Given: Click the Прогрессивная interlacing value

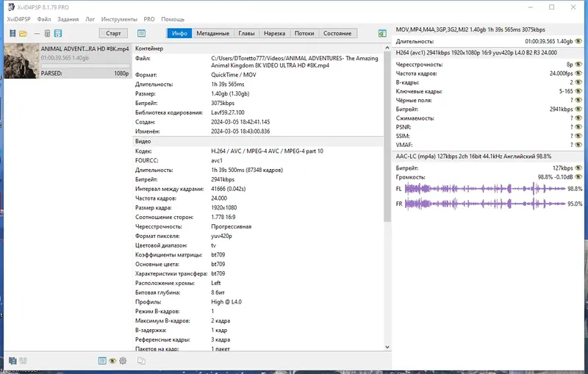Looking at the screenshot, I should pyautogui.click(x=231, y=226).
